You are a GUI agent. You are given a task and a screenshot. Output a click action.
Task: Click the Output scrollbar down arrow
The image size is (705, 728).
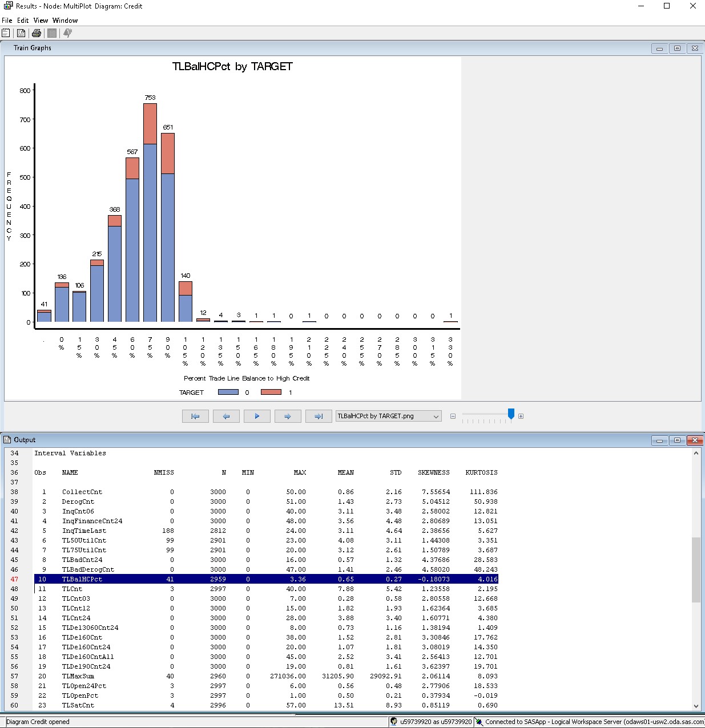click(x=696, y=706)
